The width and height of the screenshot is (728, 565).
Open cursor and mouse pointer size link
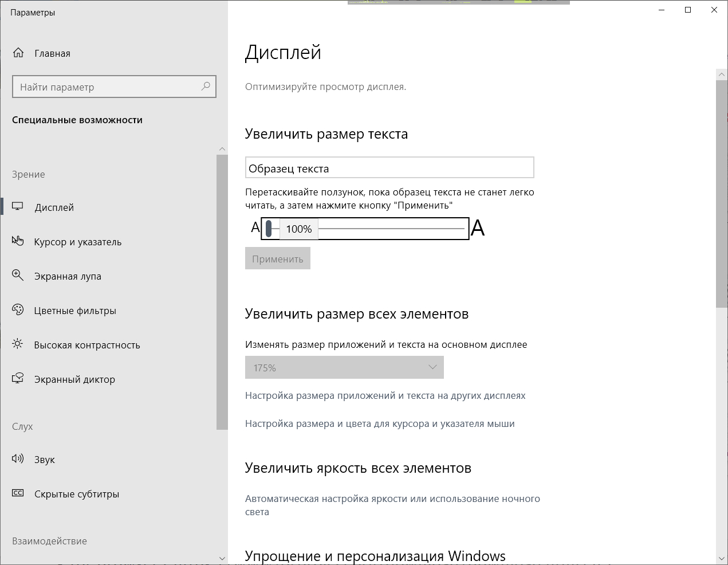tap(380, 423)
